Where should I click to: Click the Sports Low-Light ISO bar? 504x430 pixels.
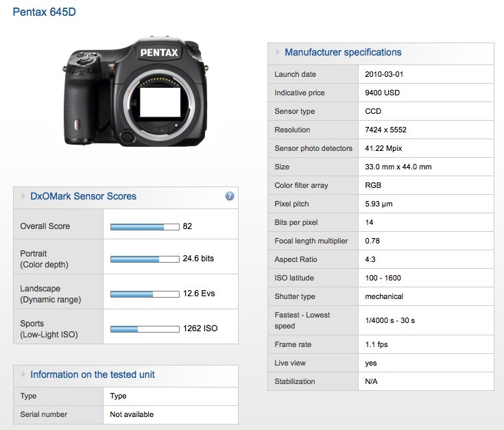pyautogui.click(x=145, y=329)
